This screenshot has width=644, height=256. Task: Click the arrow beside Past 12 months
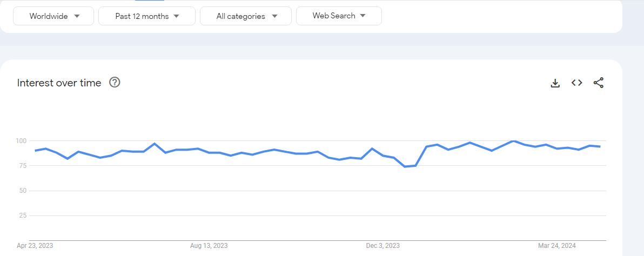point(176,16)
